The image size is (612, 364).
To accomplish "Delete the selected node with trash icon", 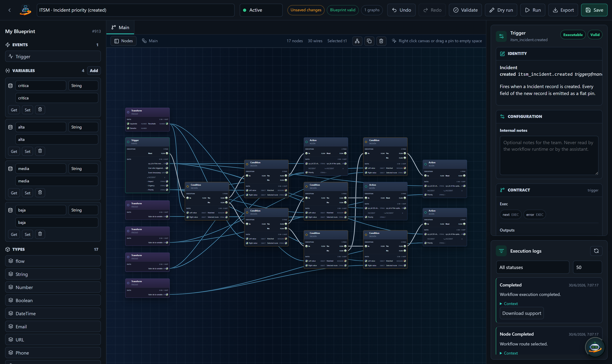I will click(381, 41).
